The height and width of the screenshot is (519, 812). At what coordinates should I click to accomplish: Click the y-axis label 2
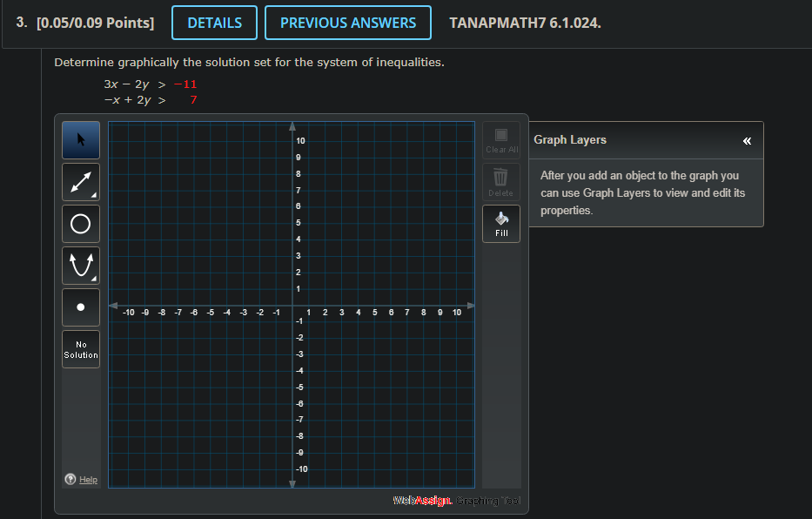pyautogui.click(x=299, y=273)
